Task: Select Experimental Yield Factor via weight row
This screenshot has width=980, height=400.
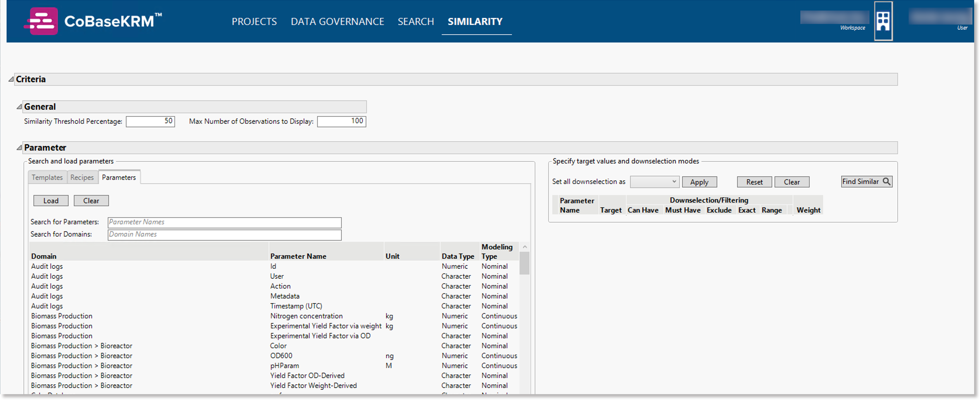Action: pyautogui.click(x=274, y=326)
